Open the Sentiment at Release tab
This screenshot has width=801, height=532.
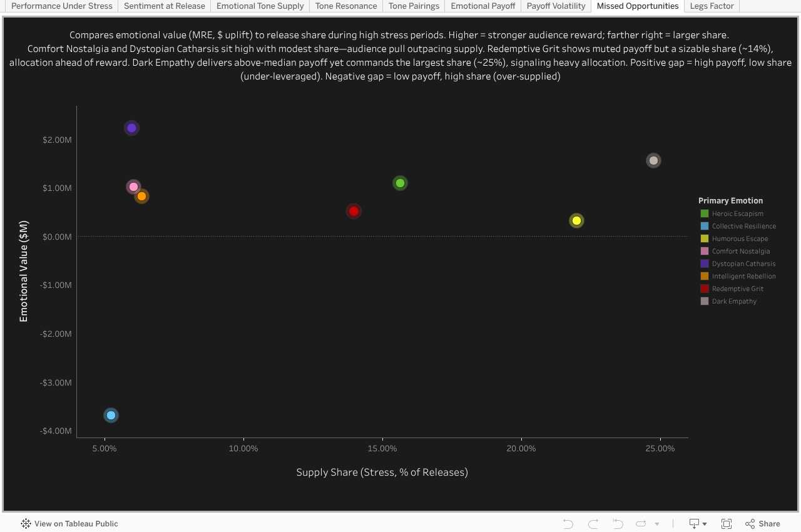pos(165,6)
